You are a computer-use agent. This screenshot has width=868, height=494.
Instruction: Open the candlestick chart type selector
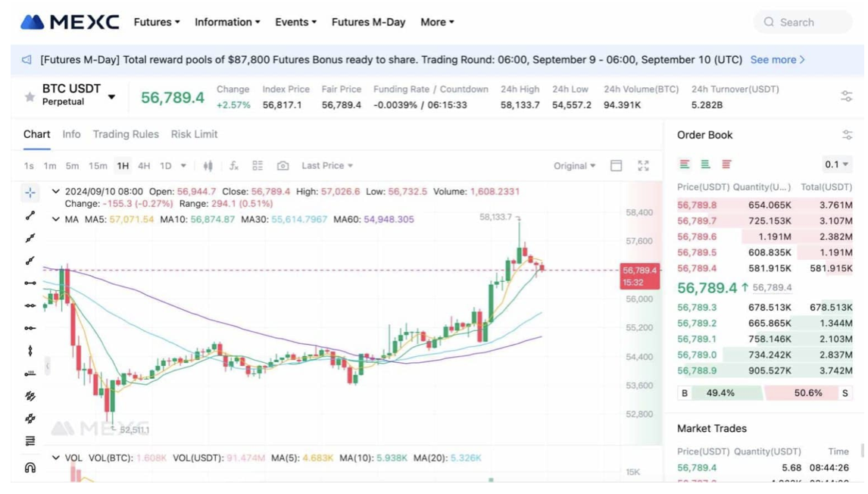pyautogui.click(x=208, y=166)
